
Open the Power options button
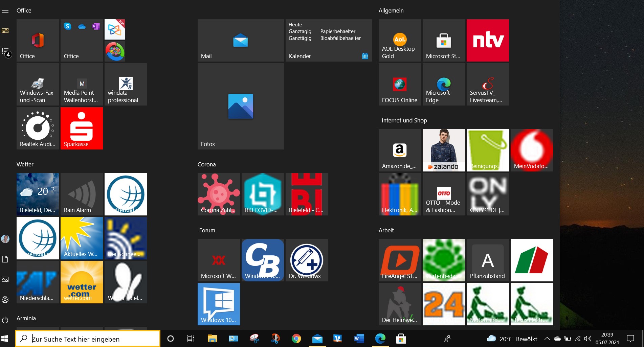pos(5,320)
